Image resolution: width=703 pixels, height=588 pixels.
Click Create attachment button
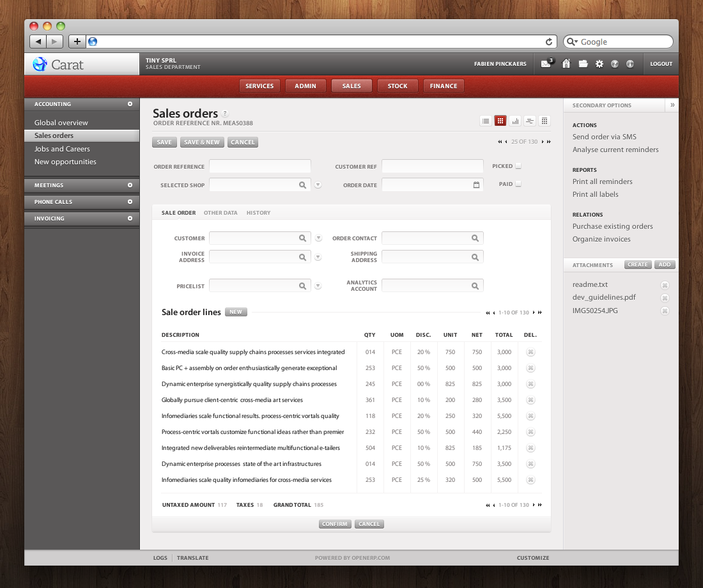point(638,265)
